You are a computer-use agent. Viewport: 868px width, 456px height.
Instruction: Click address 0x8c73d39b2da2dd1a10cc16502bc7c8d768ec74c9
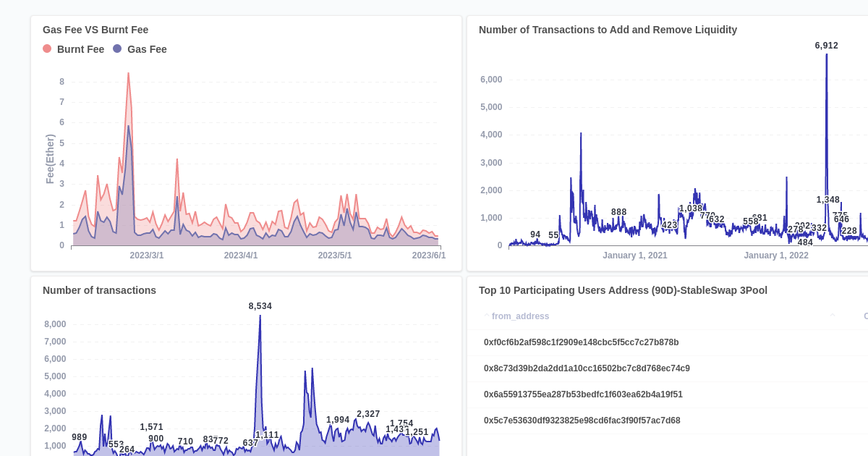[x=586, y=368]
